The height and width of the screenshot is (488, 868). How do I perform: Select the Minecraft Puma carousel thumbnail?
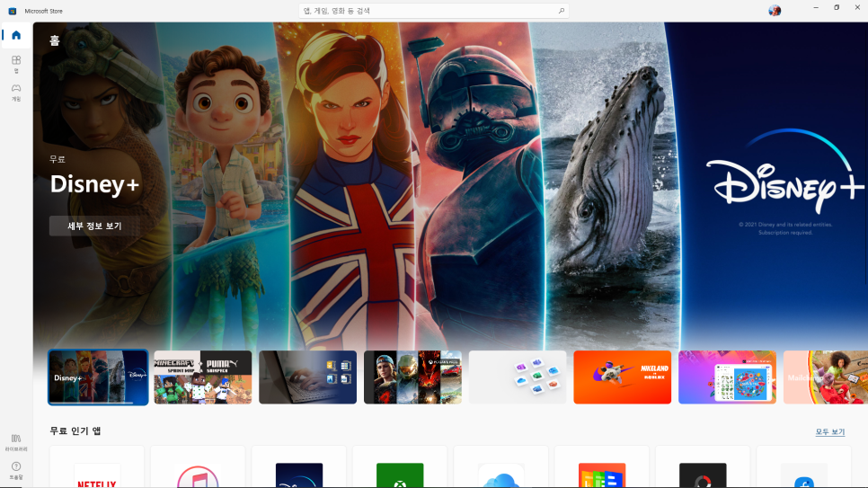pos(202,377)
